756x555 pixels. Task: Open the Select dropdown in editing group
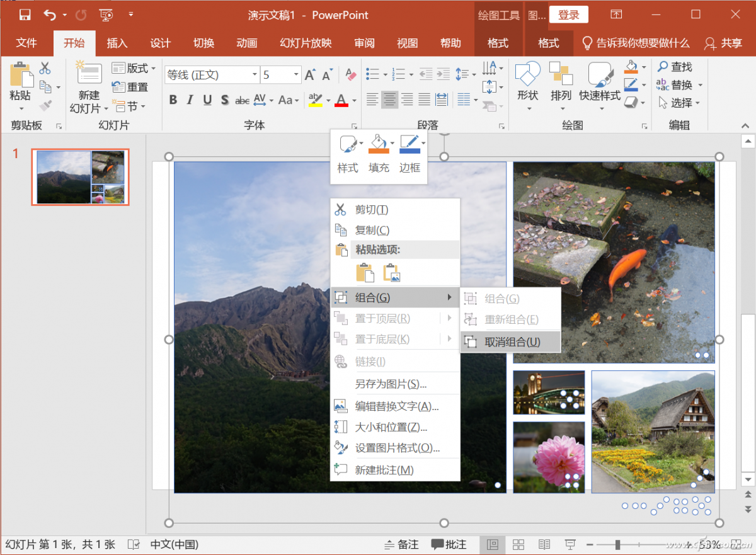point(680,103)
